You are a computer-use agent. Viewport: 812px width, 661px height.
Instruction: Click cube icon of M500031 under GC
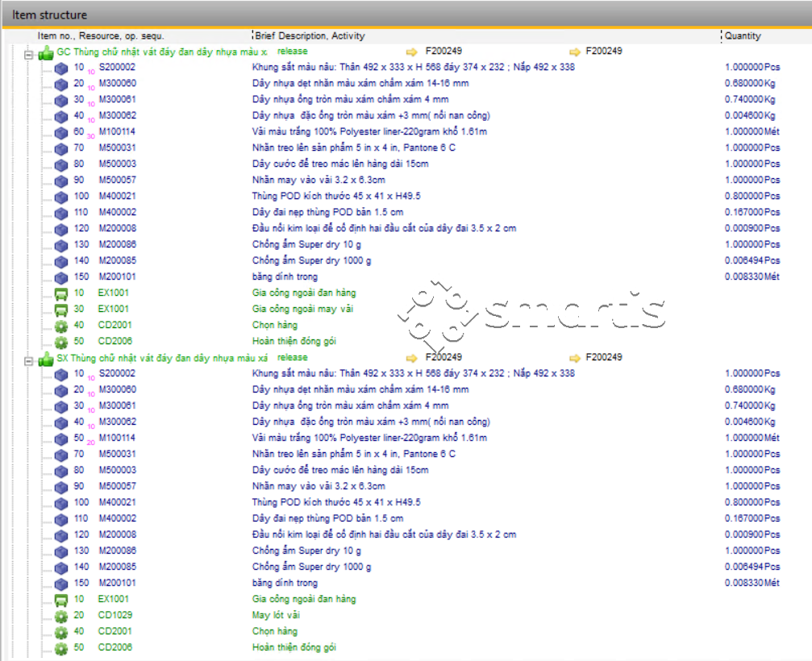(x=61, y=149)
